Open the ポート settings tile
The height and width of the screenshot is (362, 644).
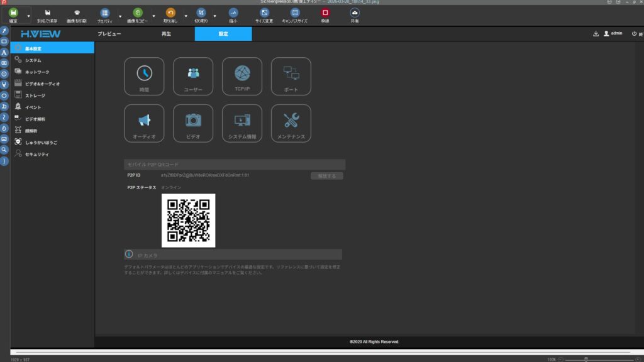291,77
